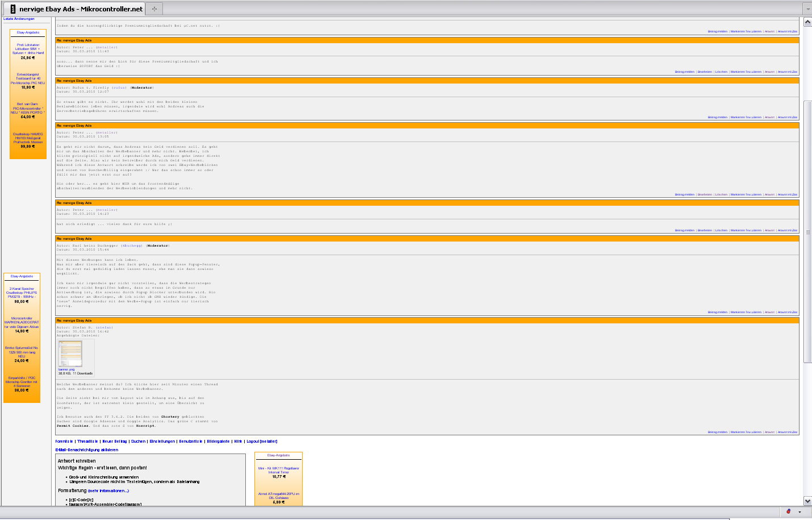
Task: Click the 'Logout [metaller]' footer link
Action: pos(262,442)
